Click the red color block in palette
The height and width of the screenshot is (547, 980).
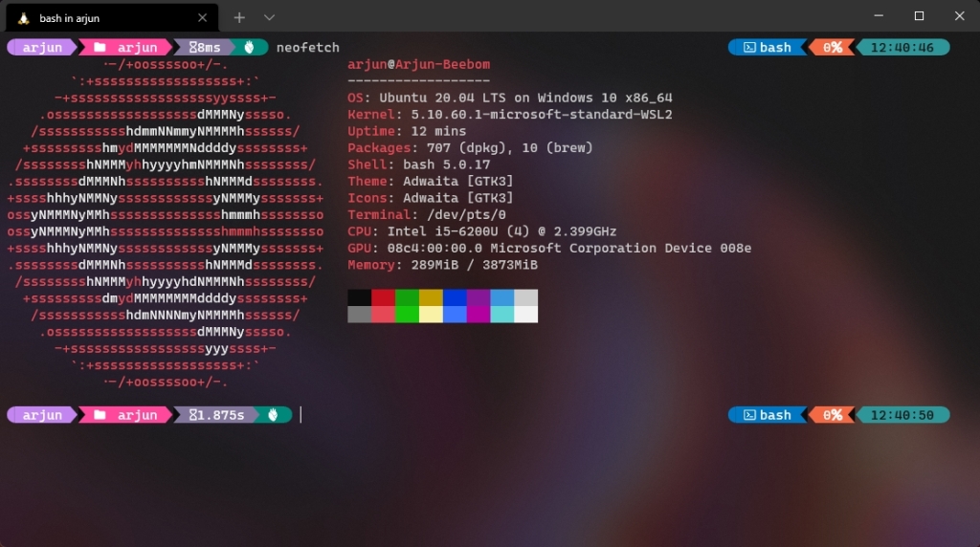pyautogui.click(x=383, y=297)
